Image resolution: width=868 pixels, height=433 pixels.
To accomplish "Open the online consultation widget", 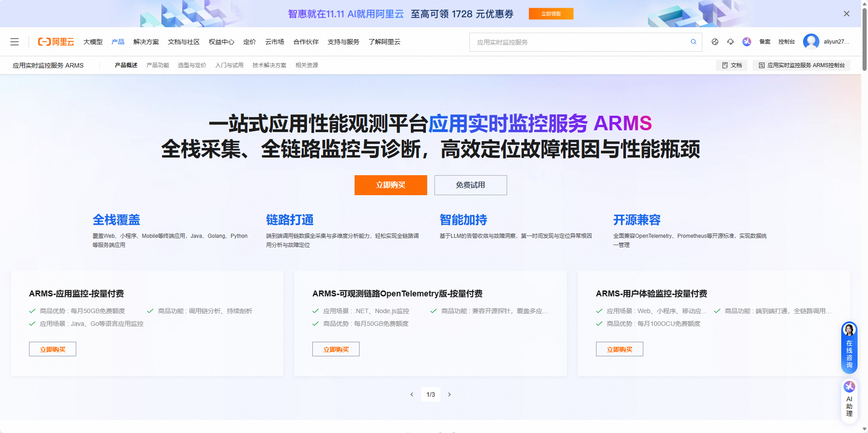I will [849, 348].
